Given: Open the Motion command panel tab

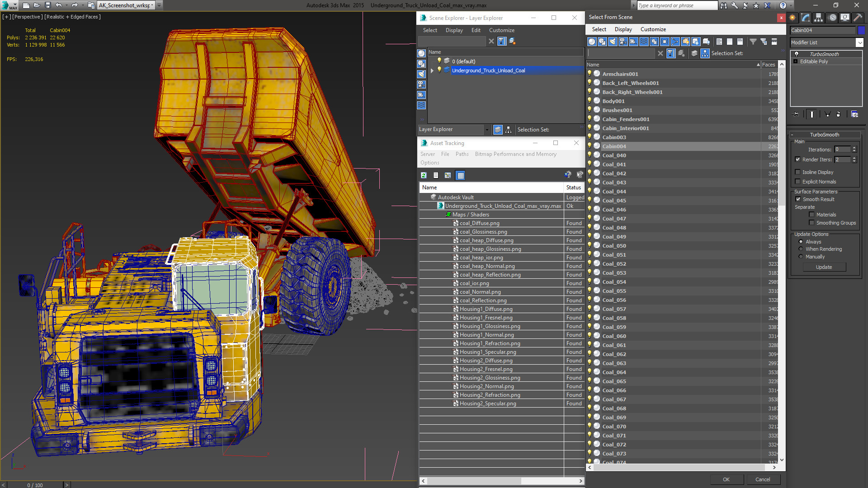Looking at the screenshot, I should tap(832, 18).
